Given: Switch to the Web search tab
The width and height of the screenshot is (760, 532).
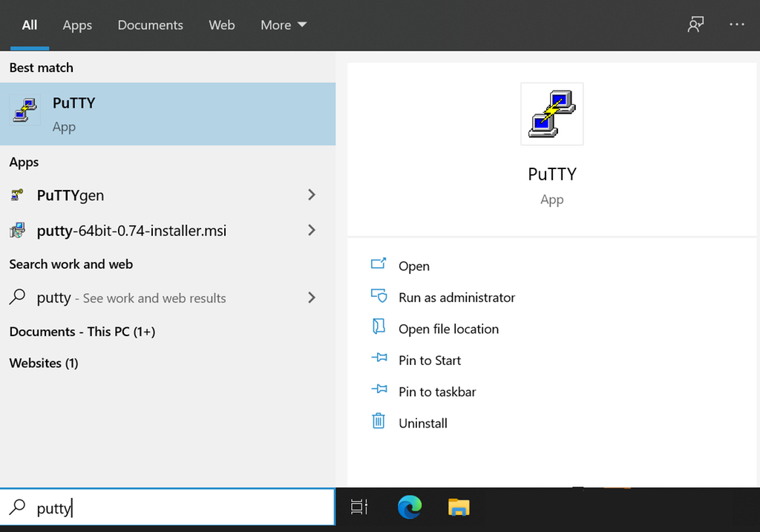Looking at the screenshot, I should (221, 24).
